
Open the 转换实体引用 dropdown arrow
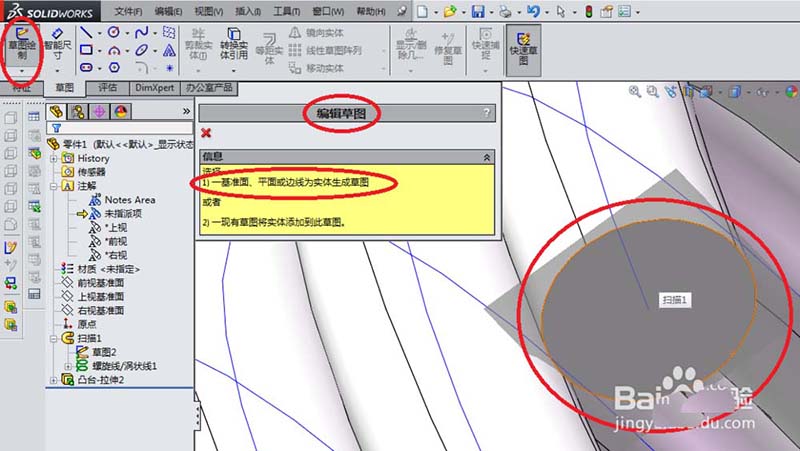pos(234,71)
